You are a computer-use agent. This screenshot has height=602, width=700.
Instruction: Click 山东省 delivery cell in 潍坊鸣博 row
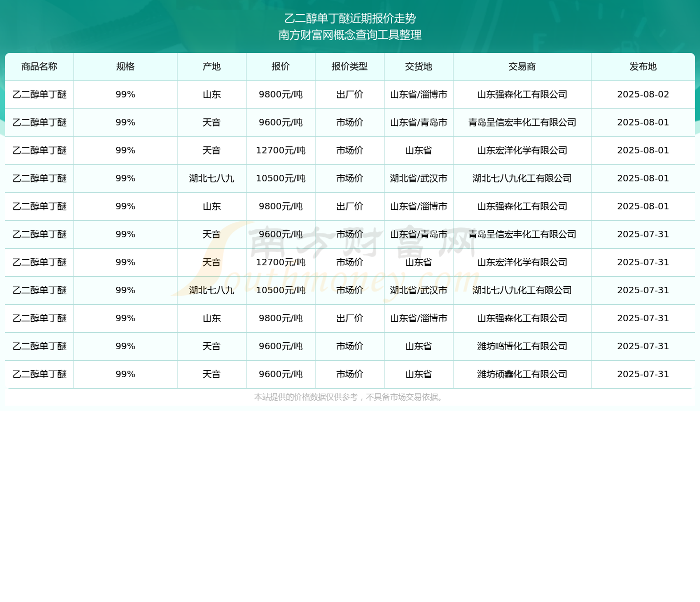pyautogui.click(x=418, y=346)
